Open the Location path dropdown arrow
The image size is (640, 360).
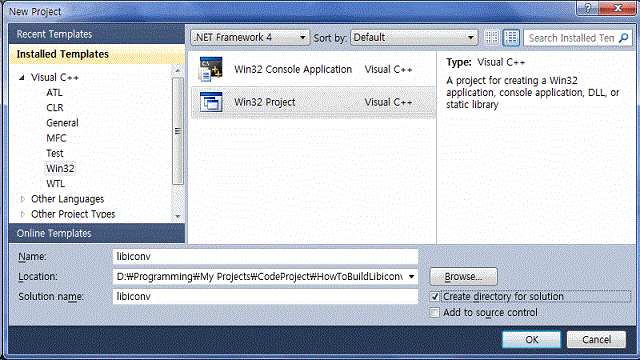411,276
